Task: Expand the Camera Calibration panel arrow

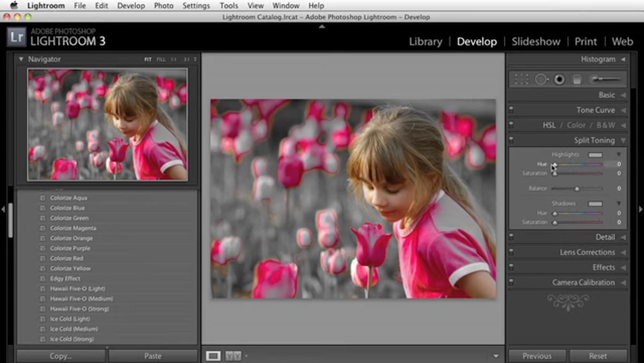Action: tap(623, 282)
